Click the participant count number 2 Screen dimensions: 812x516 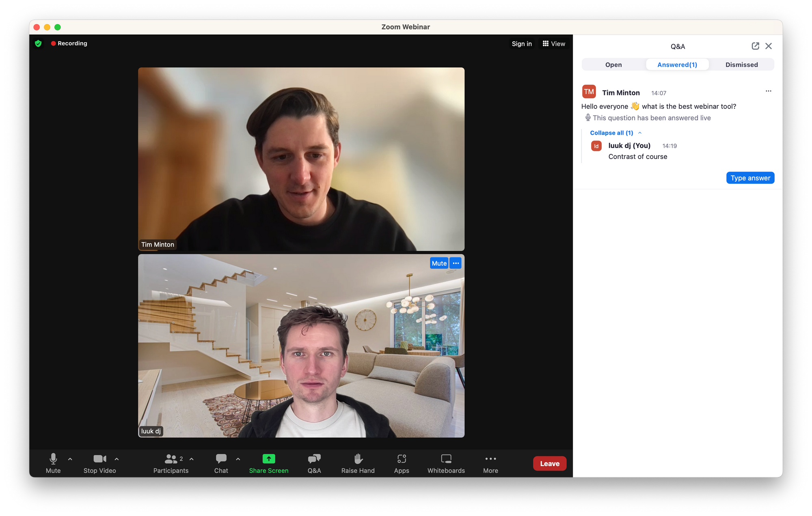tap(181, 459)
